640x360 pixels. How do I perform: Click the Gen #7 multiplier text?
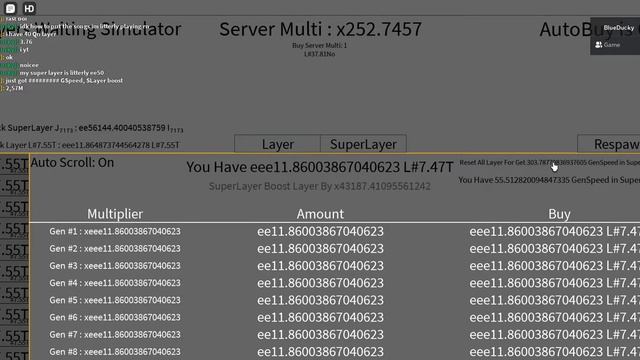click(115, 334)
